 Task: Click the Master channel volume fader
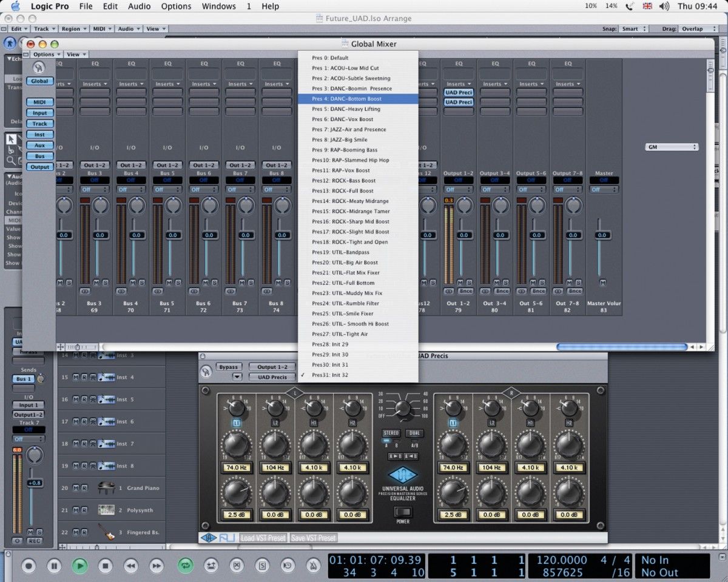click(602, 235)
